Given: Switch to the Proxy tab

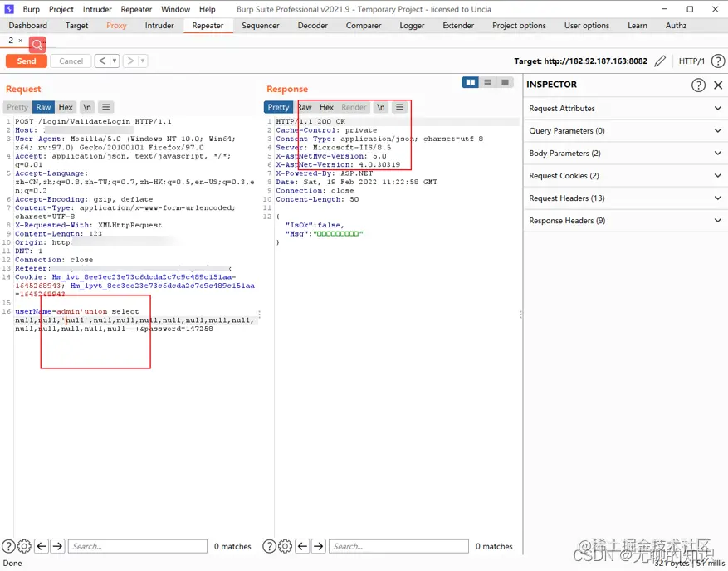Looking at the screenshot, I should click(x=116, y=26).
